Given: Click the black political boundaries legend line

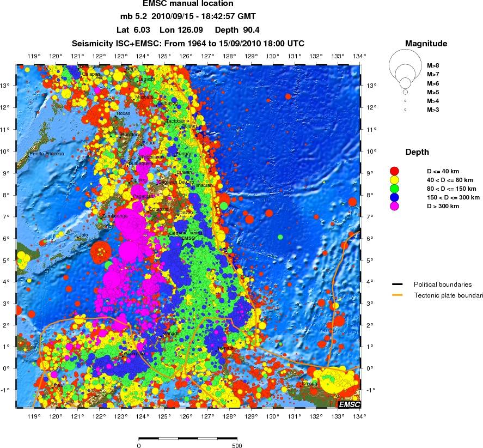Looking at the screenshot, I should click(398, 284).
